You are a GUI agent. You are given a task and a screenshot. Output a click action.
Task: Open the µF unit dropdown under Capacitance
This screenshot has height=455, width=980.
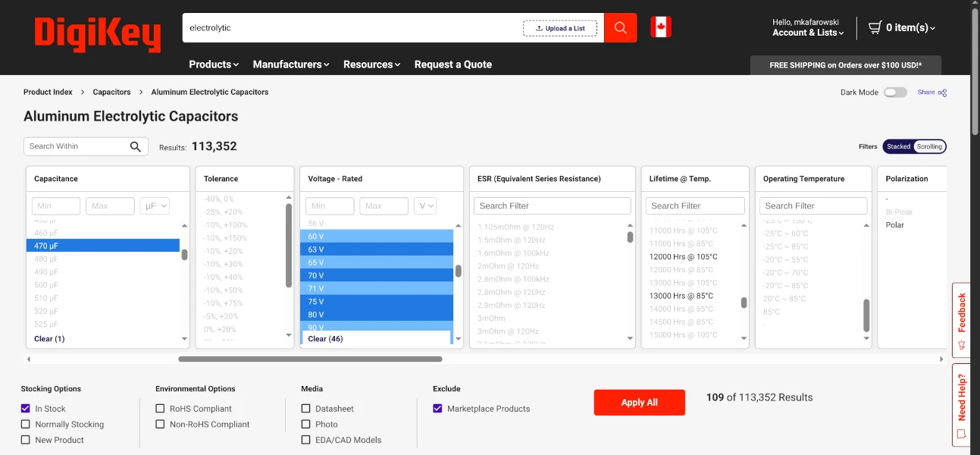[155, 206]
